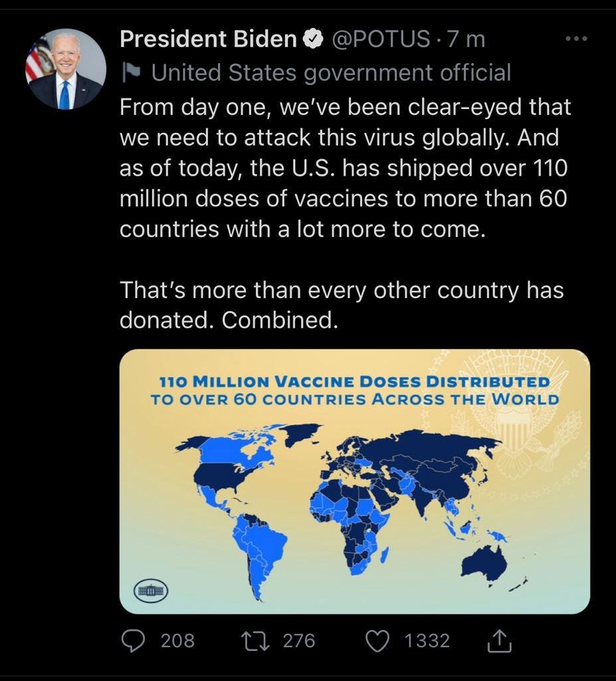Click the map headline about 110 million doses

[x=355, y=390]
